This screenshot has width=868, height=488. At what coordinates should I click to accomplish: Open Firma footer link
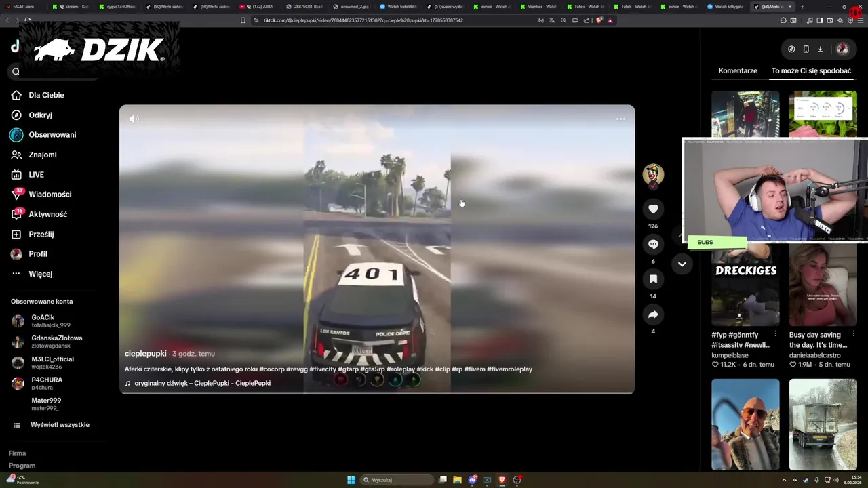(x=17, y=453)
